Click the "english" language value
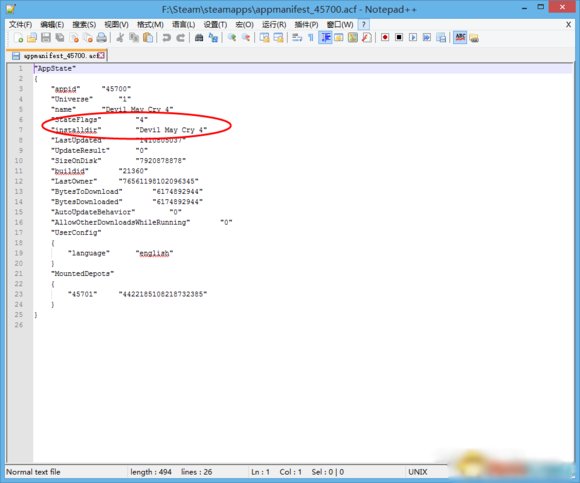Image resolution: width=580 pixels, height=483 pixels. click(154, 253)
